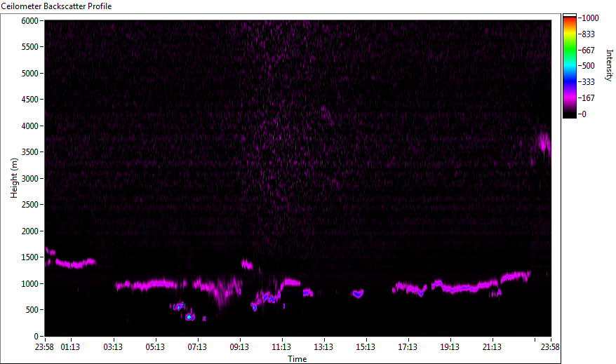616x364 pixels.
Task: Click the 0 height axis value
Action: click(36, 337)
